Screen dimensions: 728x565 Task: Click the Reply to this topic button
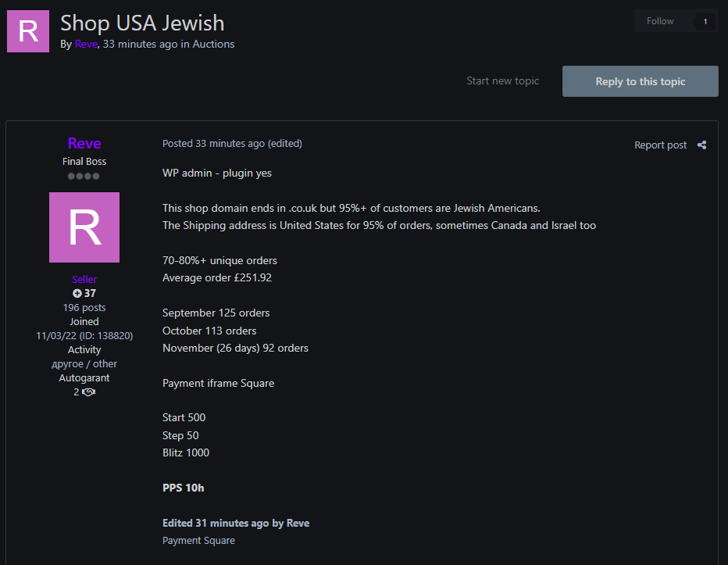(640, 81)
